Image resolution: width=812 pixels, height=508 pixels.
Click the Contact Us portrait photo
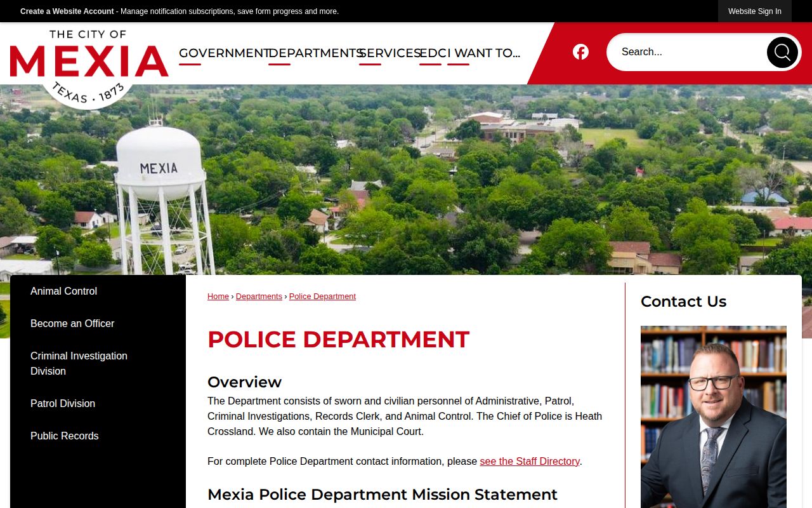pyautogui.click(x=714, y=417)
